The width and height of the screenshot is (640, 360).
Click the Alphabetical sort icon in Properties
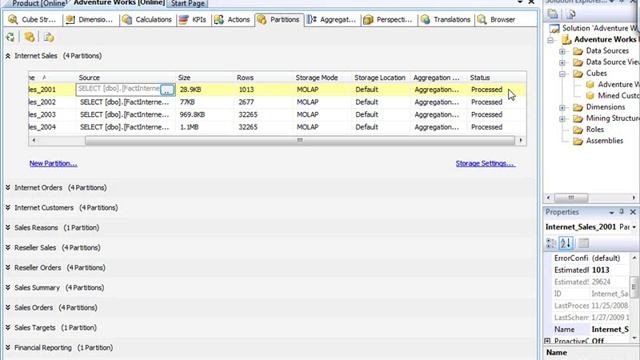[566, 243]
